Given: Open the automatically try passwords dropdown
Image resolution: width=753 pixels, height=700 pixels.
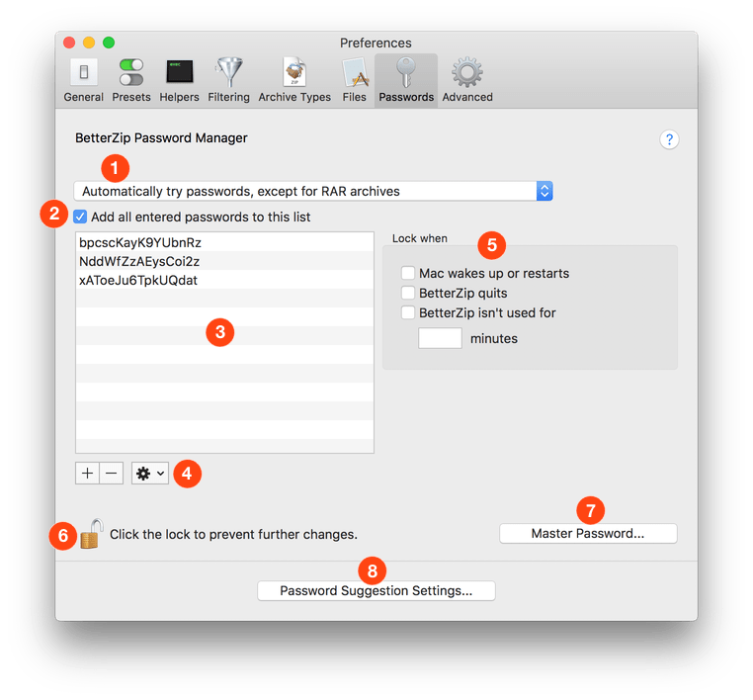Looking at the screenshot, I should pyautogui.click(x=313, y=191).
